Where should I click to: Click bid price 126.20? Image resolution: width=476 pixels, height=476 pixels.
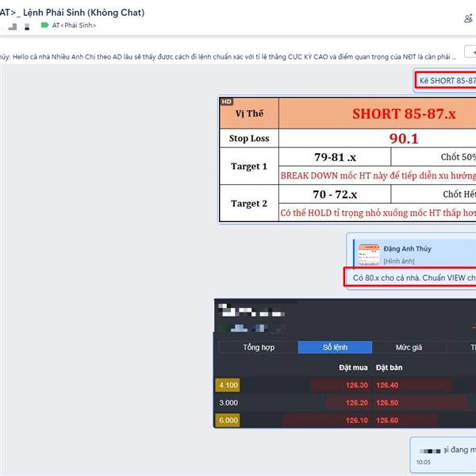pyautogui.click(x=357, y=403)
